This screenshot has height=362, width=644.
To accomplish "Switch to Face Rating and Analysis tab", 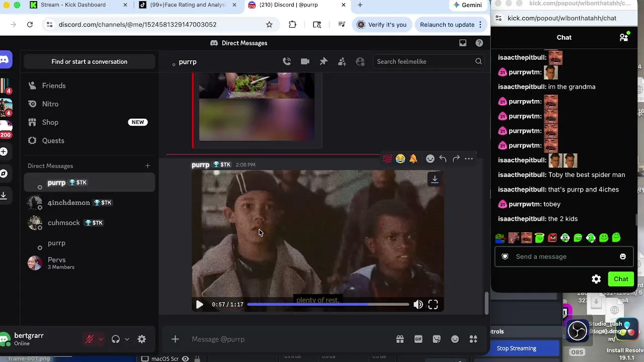I will coord(188,5).
